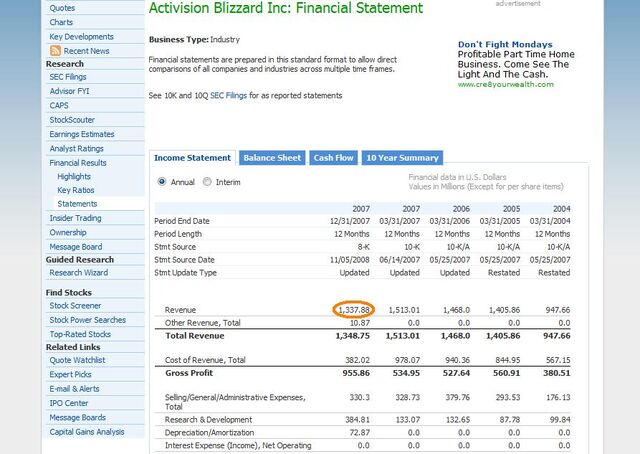This screenshot has width=640, height=454.
Task: Click the Cost of Revenue, Total label
Action: 205,360
